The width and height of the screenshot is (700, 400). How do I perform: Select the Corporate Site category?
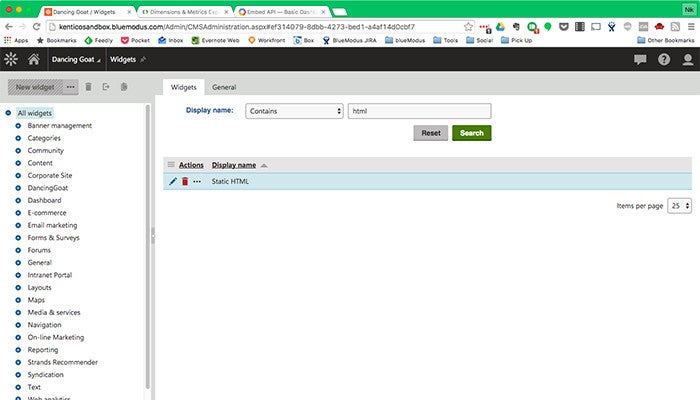pos(50,175)
